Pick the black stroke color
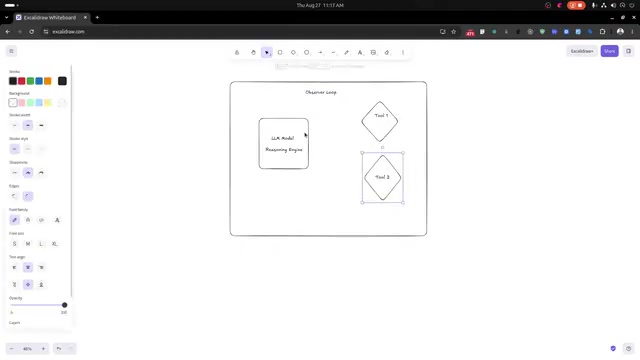Screen dimensions: 640x360 click(13, 81)
